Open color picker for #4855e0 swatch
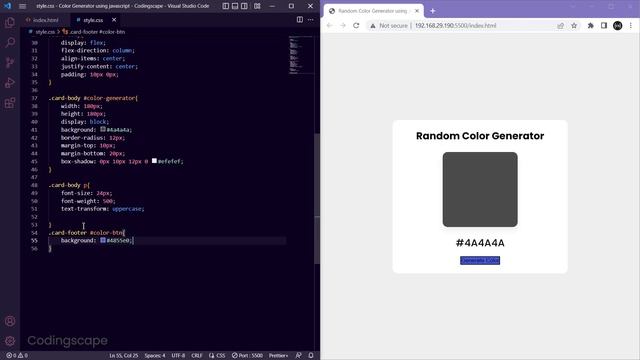Screen dimensions: 640x360 click(103, 240)
